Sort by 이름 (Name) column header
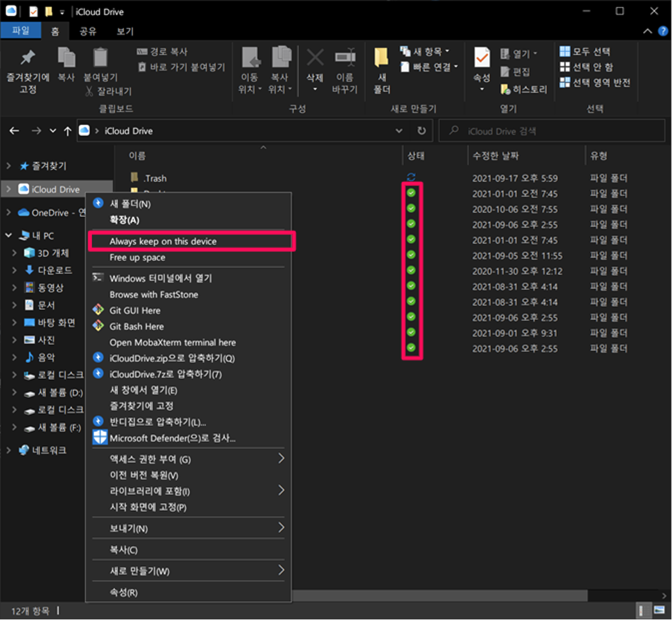Screen dimensions: 672x620 [137, 156]
